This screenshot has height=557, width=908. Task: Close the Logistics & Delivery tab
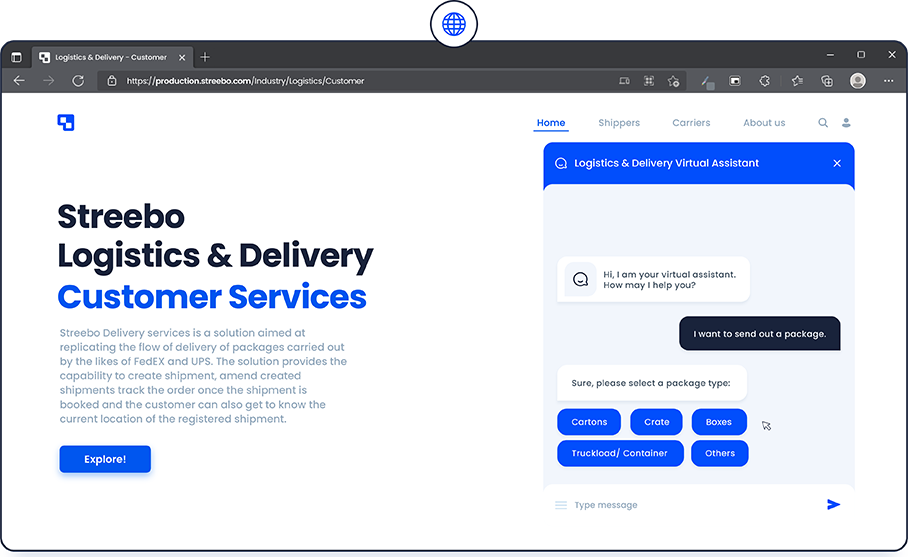coord(182,57)
